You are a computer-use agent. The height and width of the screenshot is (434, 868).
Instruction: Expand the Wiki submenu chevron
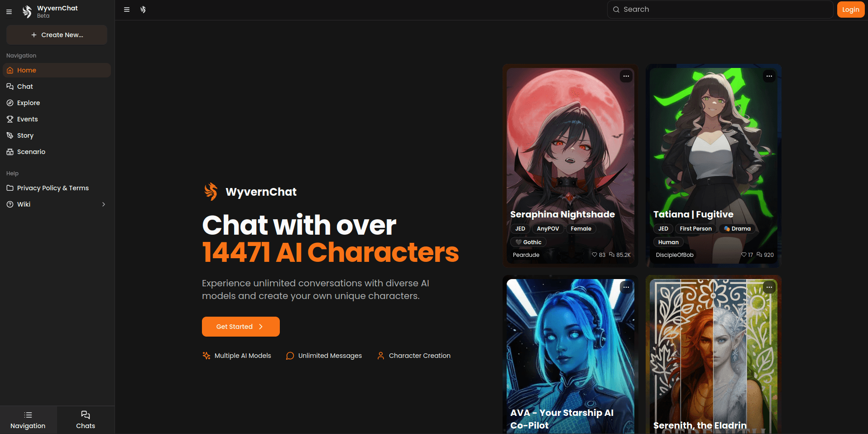click(x=104, y=204)
